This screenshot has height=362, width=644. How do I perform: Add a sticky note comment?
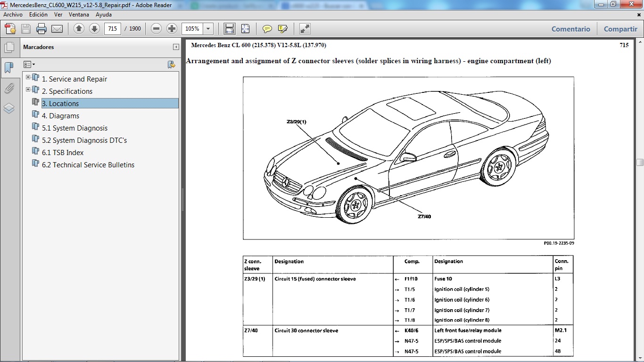click(267, 29)
